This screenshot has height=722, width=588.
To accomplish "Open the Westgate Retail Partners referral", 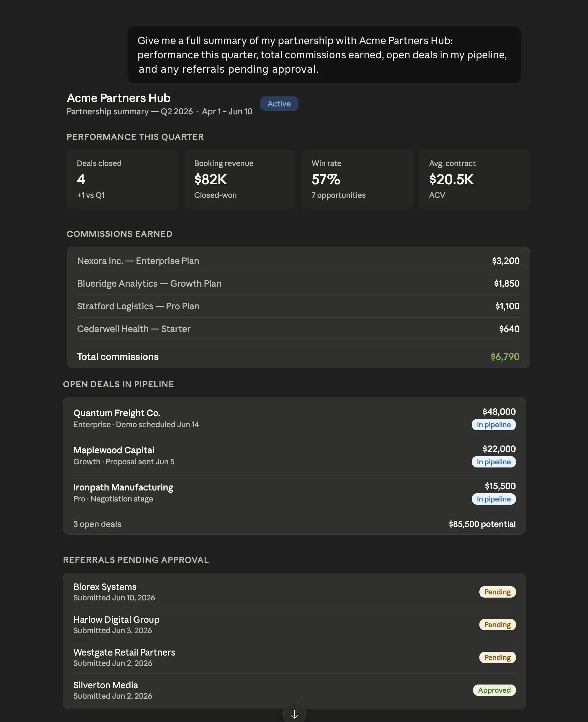I will click(x=294, y=657).
